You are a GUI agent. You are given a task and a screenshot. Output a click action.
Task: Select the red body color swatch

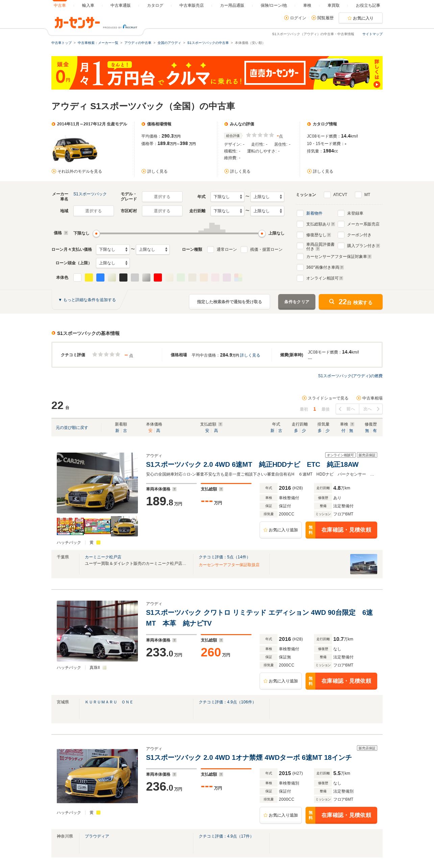coord(158,278)
